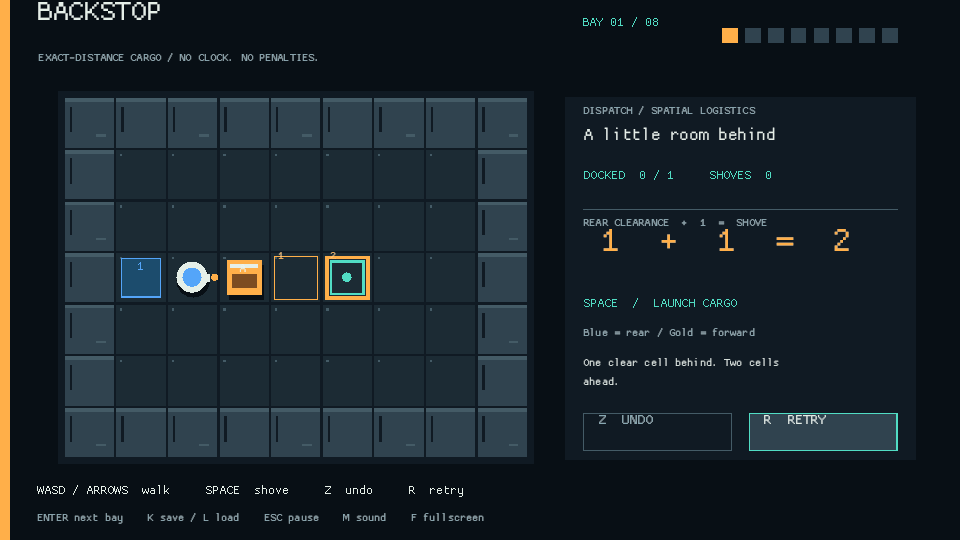
Task: Click the orange cargo crate
Action: tap(244, 278)
